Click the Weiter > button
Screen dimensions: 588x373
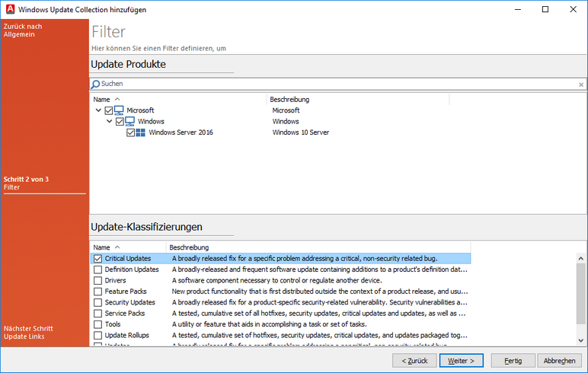(462, 361)
